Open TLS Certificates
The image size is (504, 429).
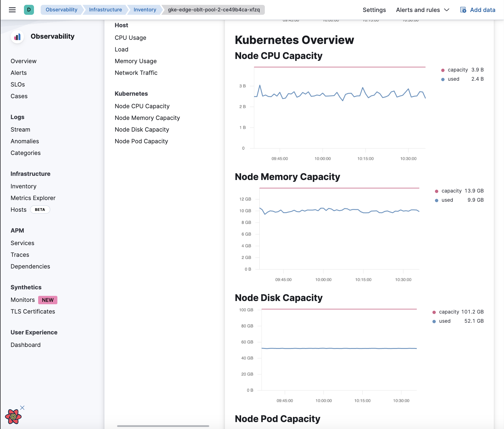33,311
